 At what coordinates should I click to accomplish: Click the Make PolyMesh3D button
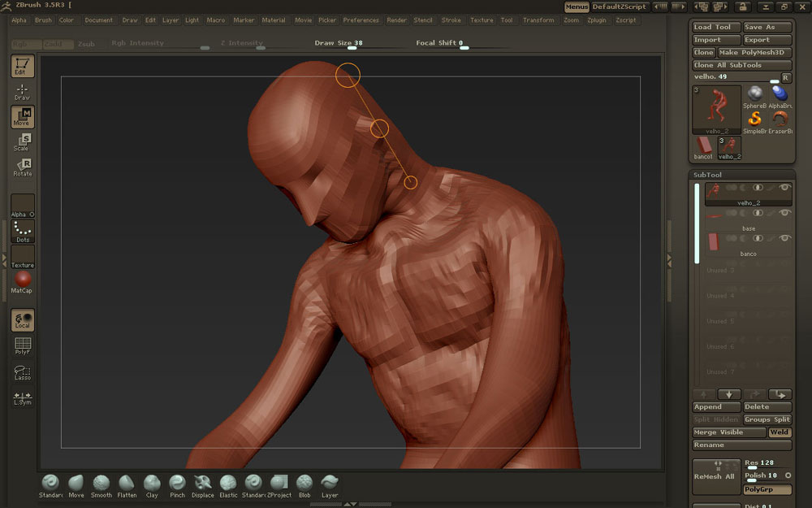point(751,53)
